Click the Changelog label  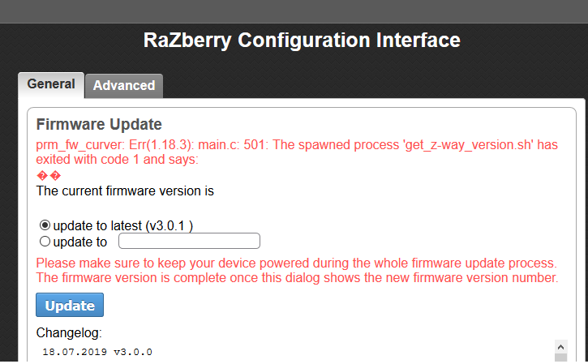(x=69, y=332)
